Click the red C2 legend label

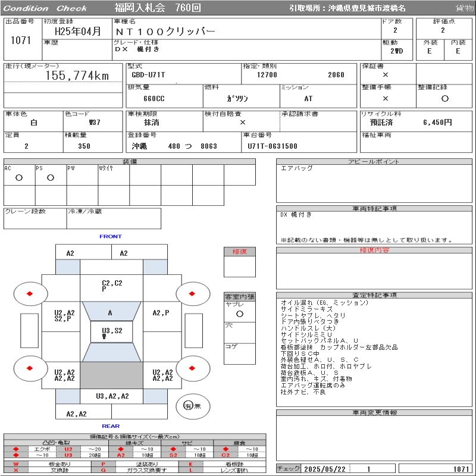226,455
